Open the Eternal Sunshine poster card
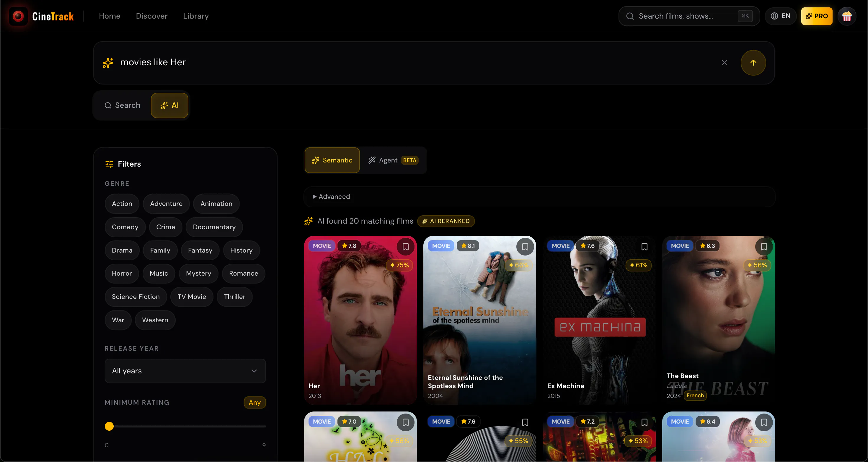 pos(479,320)
